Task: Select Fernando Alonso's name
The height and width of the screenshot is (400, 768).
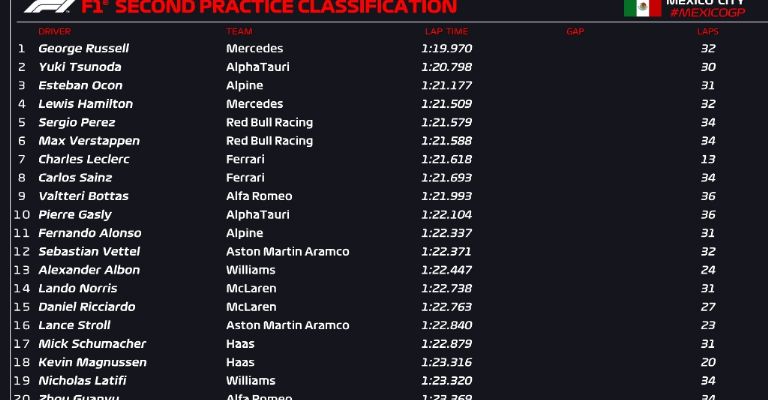Action: point(90,233)
